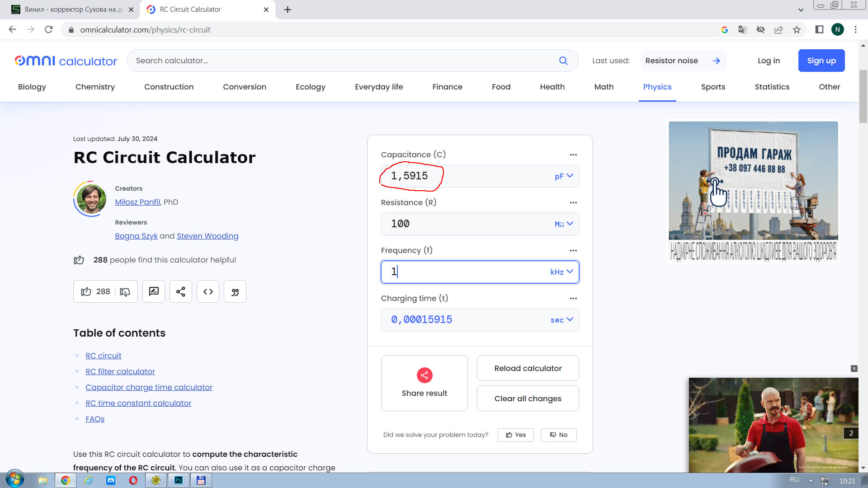
Task: Open the comment feedback icon
Action: (x=154, y=291)
